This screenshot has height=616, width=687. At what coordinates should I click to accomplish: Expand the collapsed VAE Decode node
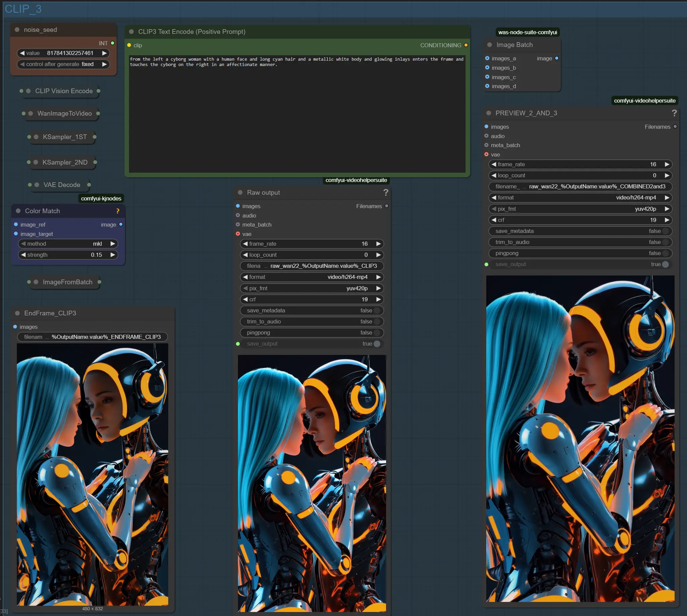point(37,185)
